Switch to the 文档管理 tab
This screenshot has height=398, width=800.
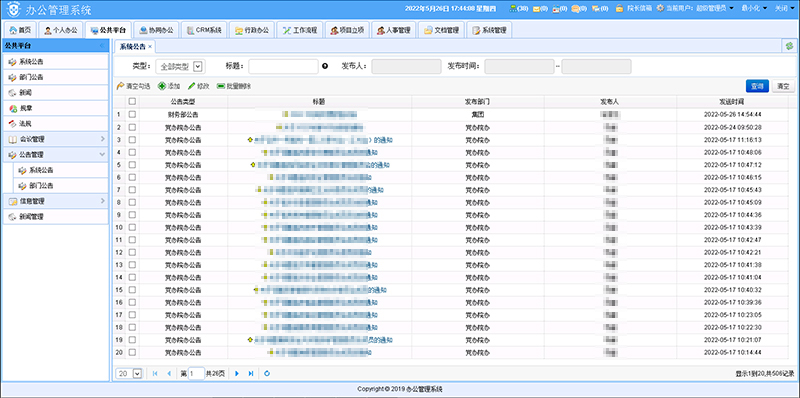click(441, 30)
